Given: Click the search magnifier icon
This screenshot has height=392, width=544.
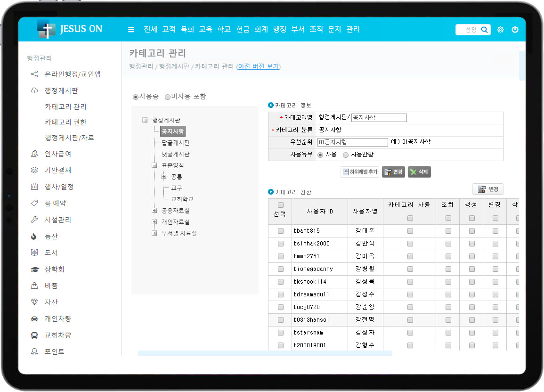Looking at the screenshot, I should point(484,30).
